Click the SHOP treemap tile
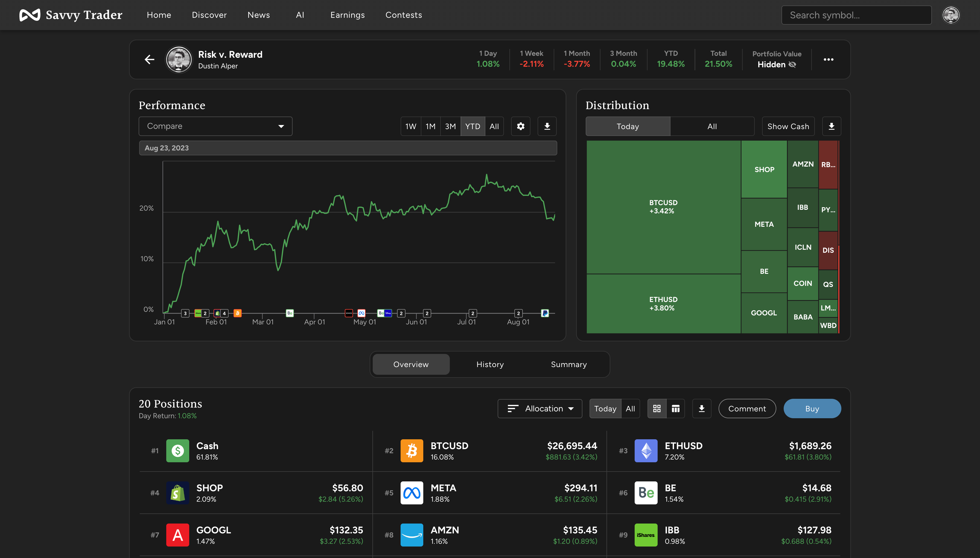 click(x=764, y=169)
